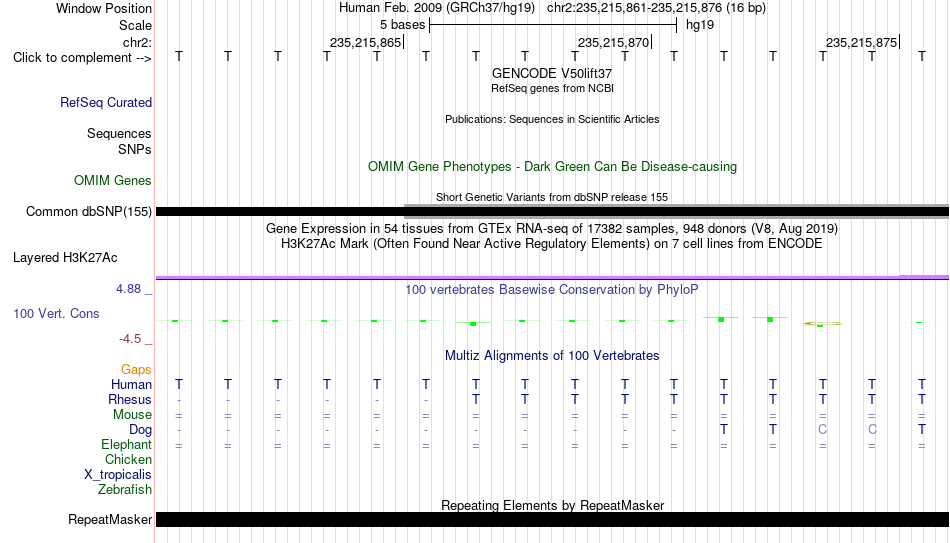950x543 pixels.
Task: Click the 'Scale' track label
Action: pyautogui.click(x=135, y=25)
